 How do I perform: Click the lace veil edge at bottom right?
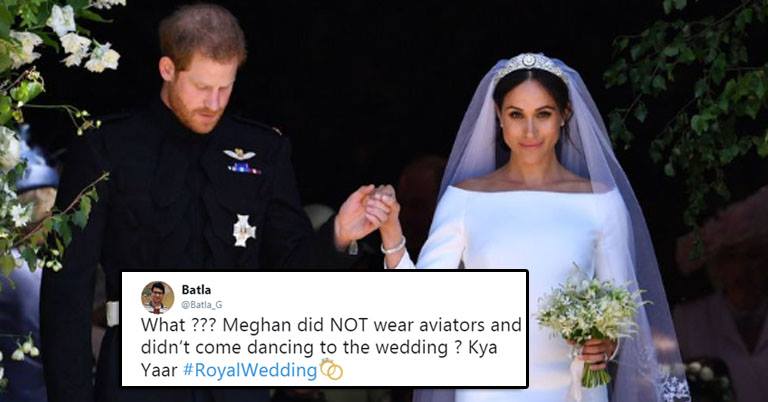673,384
